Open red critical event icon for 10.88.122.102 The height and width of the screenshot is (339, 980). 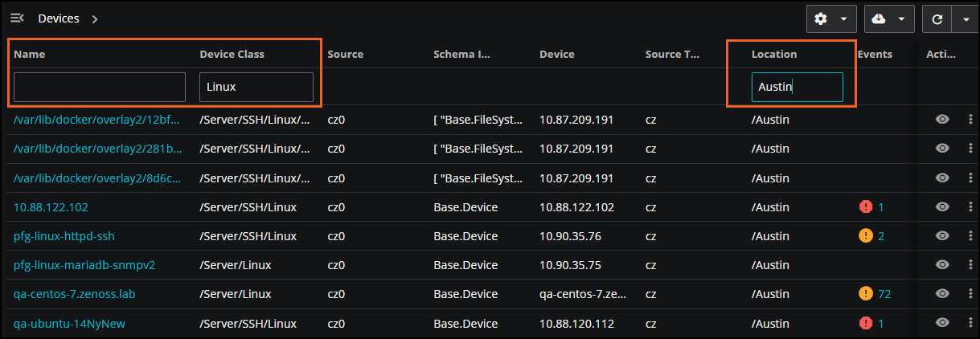point(866,207)
